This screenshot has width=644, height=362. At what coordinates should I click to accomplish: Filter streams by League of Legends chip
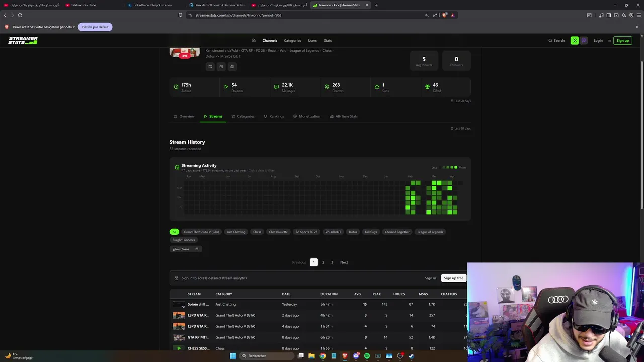(x=430, y=232)
